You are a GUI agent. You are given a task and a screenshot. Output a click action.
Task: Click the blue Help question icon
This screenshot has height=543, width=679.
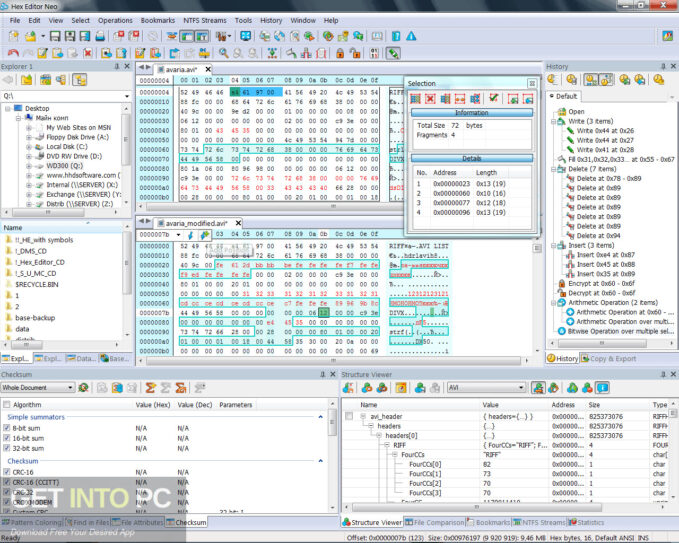tap(396, 36)
